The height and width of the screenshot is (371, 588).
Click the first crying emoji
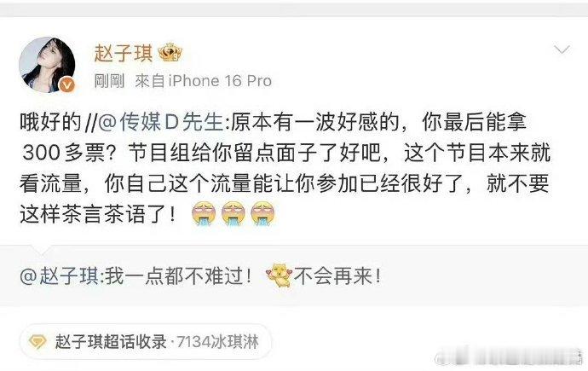point(204,214)
